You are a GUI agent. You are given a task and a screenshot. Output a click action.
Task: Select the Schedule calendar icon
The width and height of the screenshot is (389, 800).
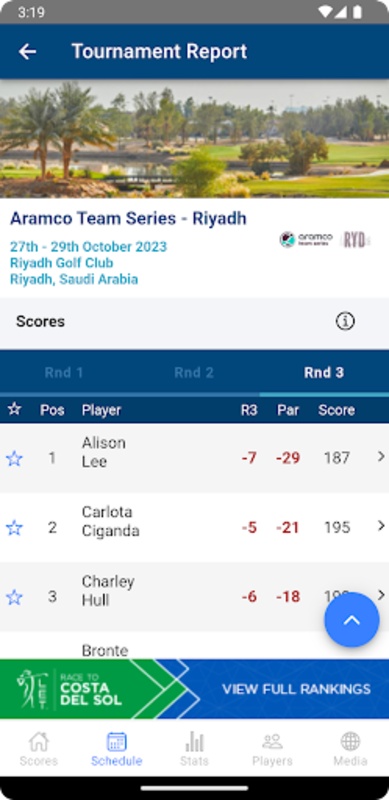[116, 742]
